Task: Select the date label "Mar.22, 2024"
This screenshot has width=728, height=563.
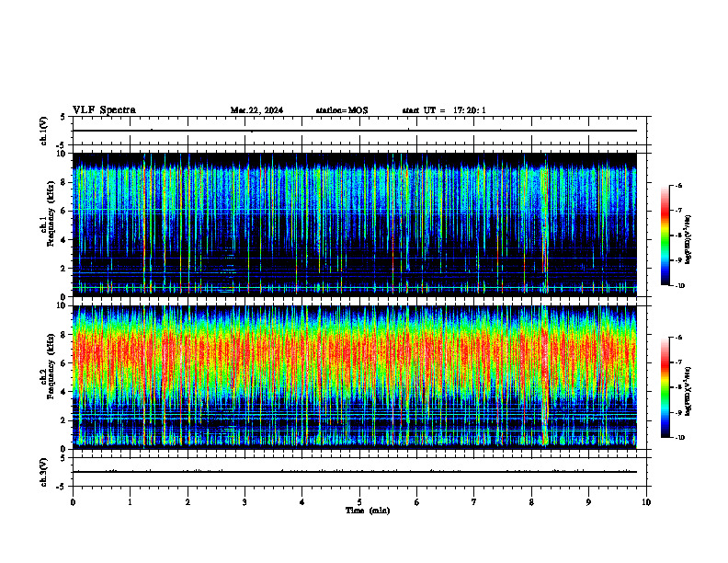Action: [256, 110]
